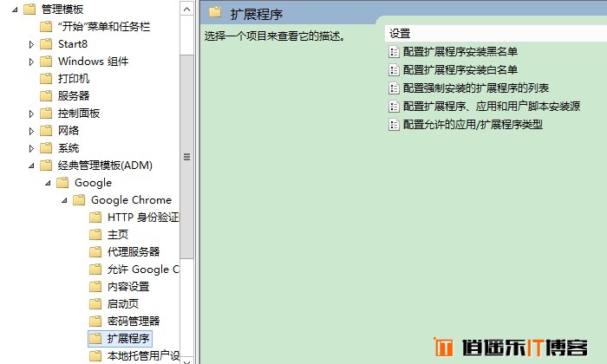Select 配置允许的应用/扩展程序类型 setting
This screenshot has width=607, height=364.
point(473,124)
